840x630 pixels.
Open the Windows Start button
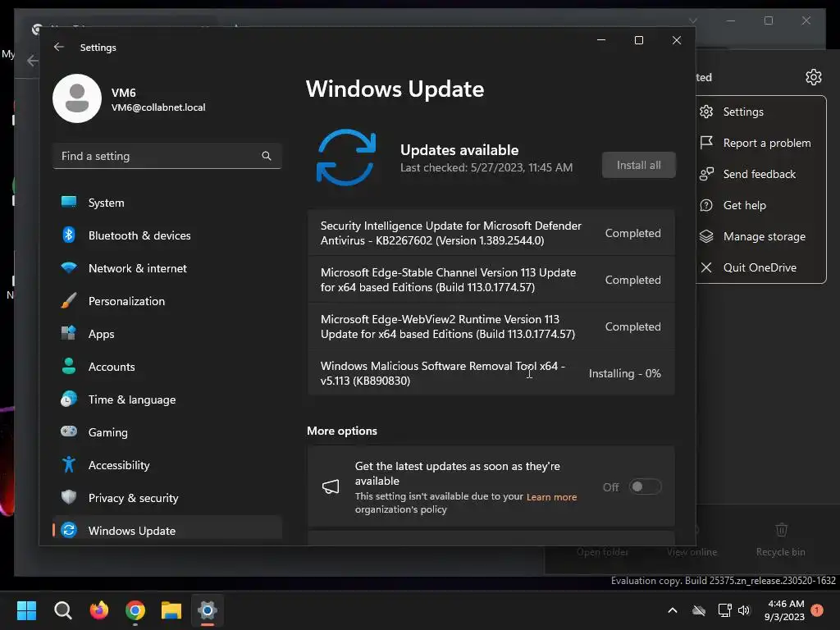26,610
